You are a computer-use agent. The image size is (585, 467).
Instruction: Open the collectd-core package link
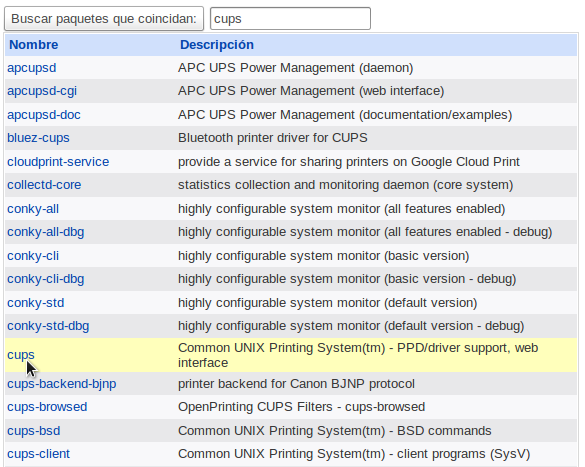point(44,185)
